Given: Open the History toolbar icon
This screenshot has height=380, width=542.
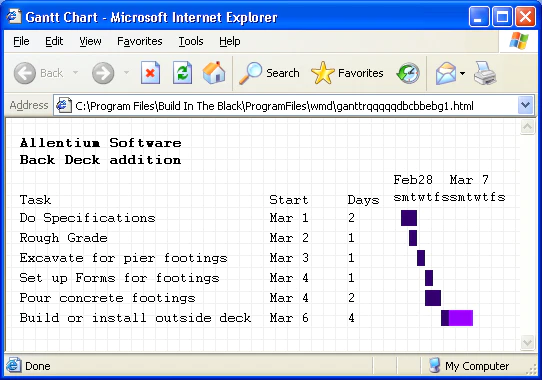Looking at the screenshot, I should [408, 73].
